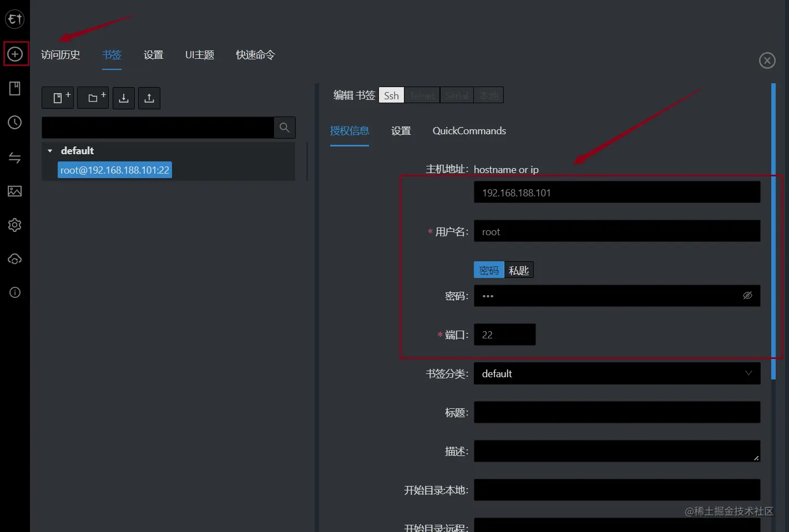789x532 pixels.
Task: Switch to UI主题 tab
Action: [200, 55]
